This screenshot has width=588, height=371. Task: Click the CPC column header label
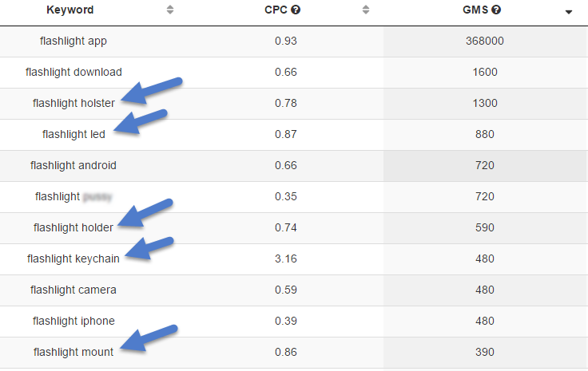pos(276,10)
